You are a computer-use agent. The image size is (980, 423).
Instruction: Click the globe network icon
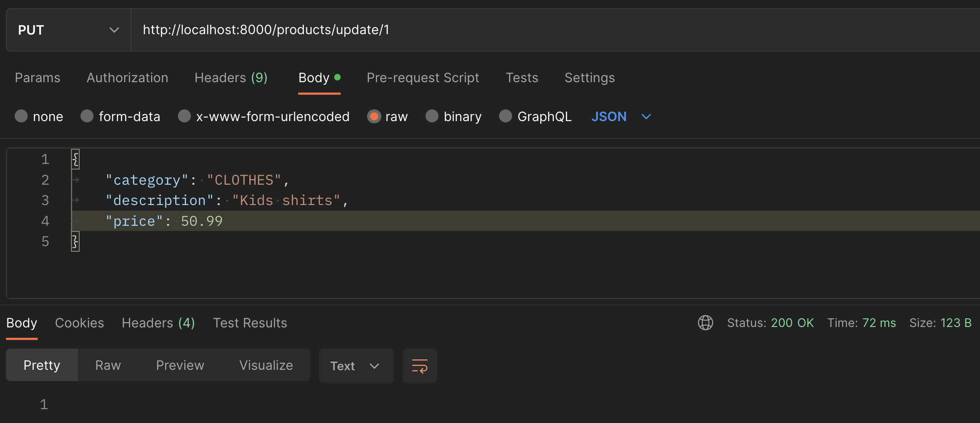pyautogui.click(x=705, y=323)
